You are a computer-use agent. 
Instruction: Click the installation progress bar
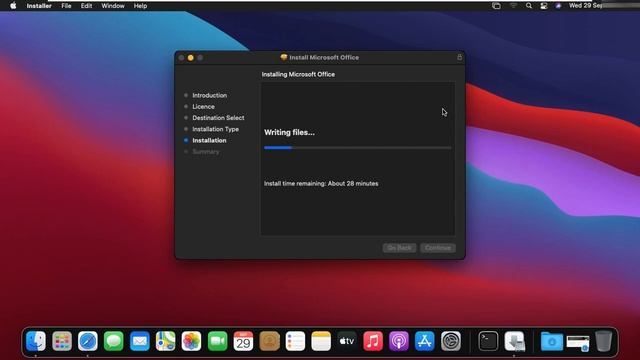point(358,148)
